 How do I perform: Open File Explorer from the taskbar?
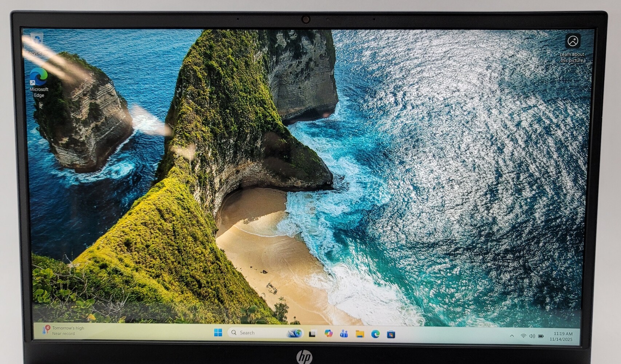tap(360, 334)
